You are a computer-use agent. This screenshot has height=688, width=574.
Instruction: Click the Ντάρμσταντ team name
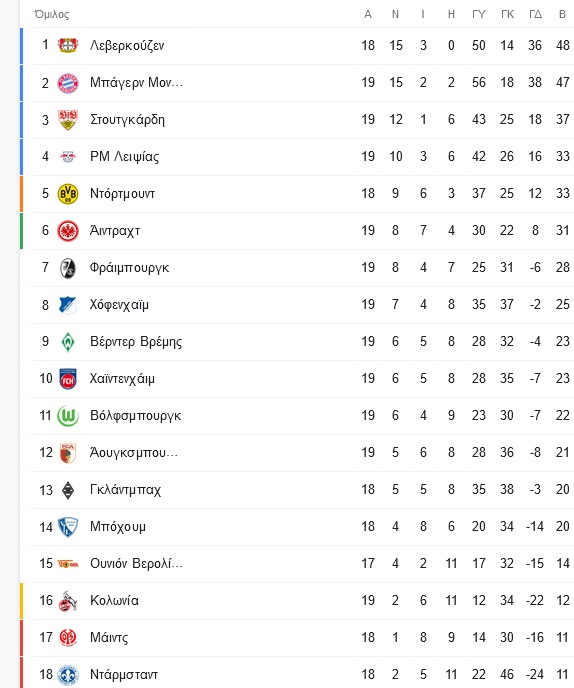pos(124,675)
